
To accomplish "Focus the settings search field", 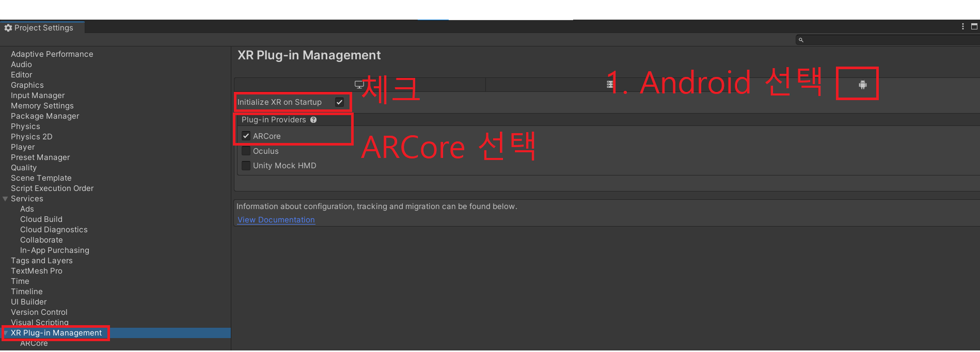I will (888, 40).
